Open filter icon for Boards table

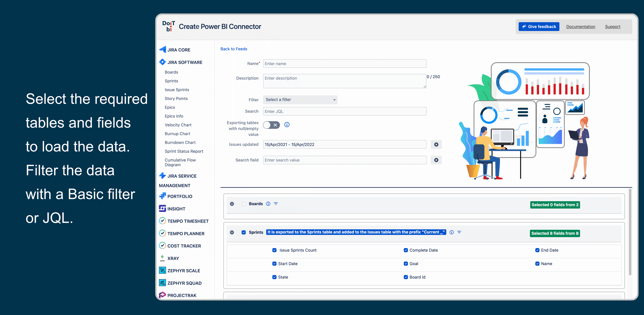point(276,204)
